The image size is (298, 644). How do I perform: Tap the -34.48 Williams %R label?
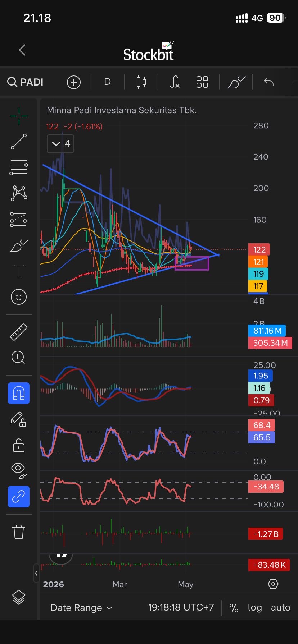click(x=266, y=487)
